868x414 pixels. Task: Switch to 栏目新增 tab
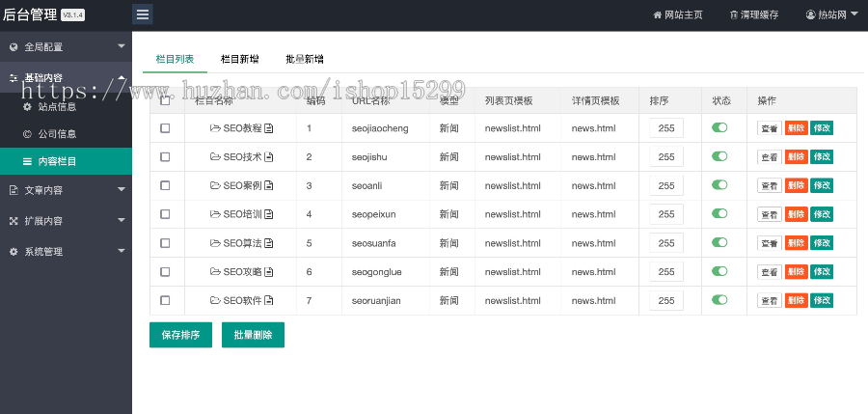point(240,59)
